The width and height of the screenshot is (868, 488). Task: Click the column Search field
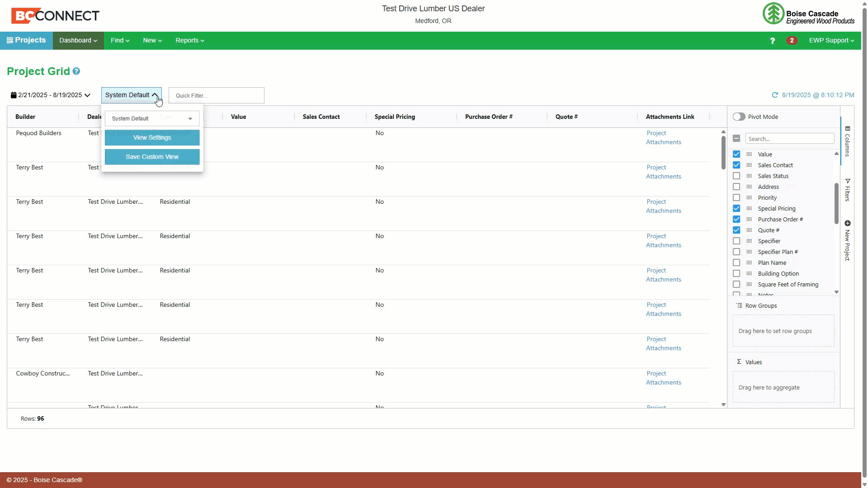(x=790, y=139)
